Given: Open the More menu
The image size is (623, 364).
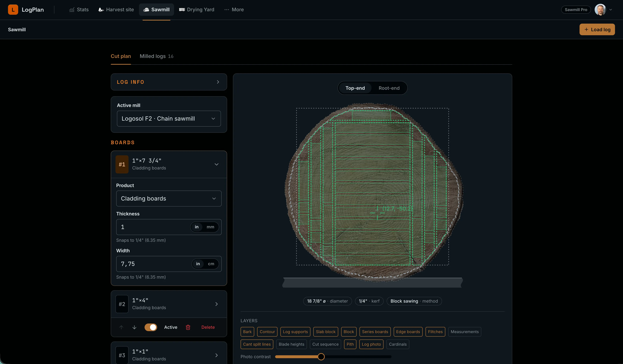Looking at the screenshot, I should [x=234, y=10].
